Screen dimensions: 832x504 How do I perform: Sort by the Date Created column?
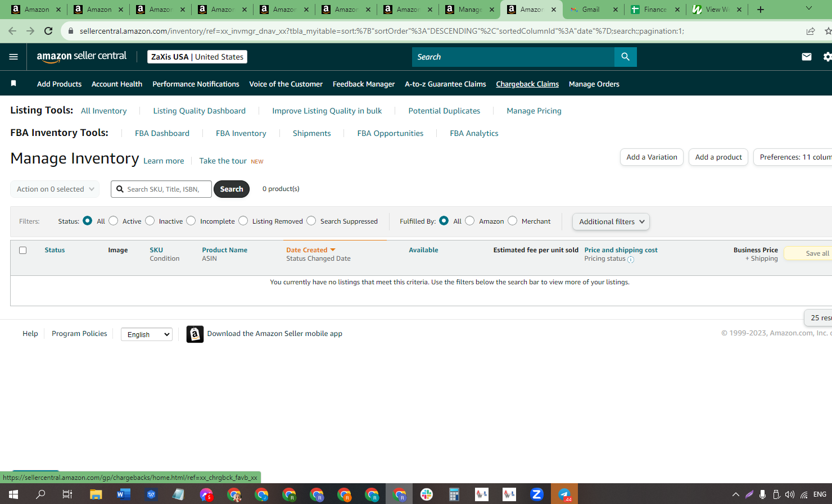click(310, 250)
